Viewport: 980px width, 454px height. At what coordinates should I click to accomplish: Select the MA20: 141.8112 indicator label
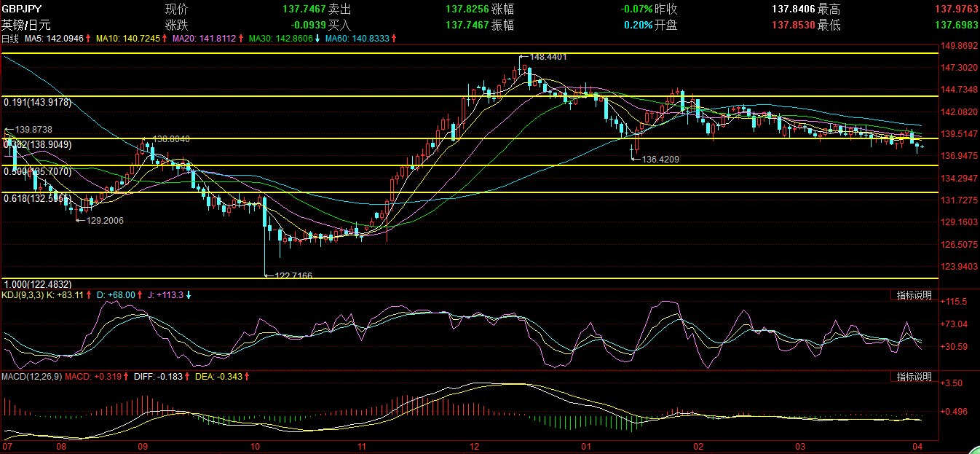[x=205, y=38]
